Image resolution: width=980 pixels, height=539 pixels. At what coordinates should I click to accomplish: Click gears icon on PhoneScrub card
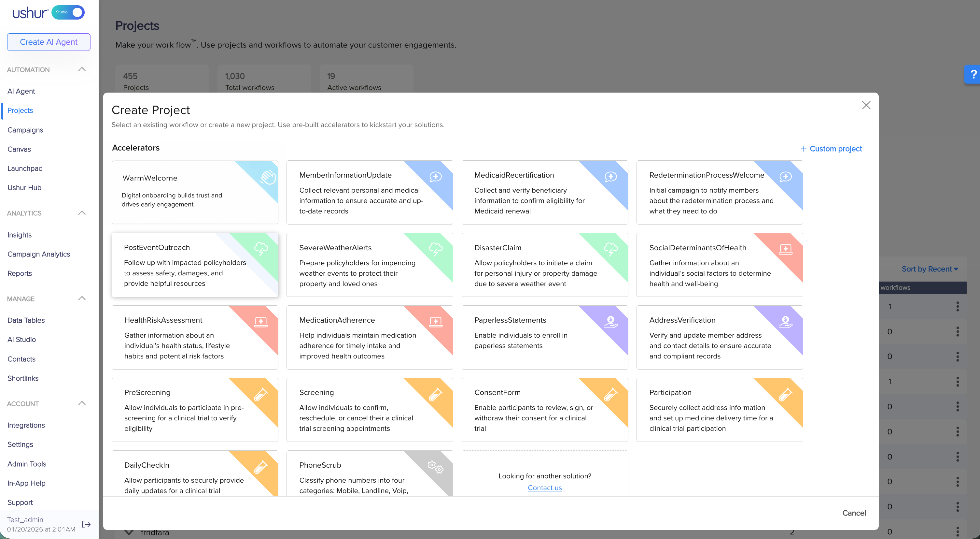pyautogui.click(x=435, y=467)
